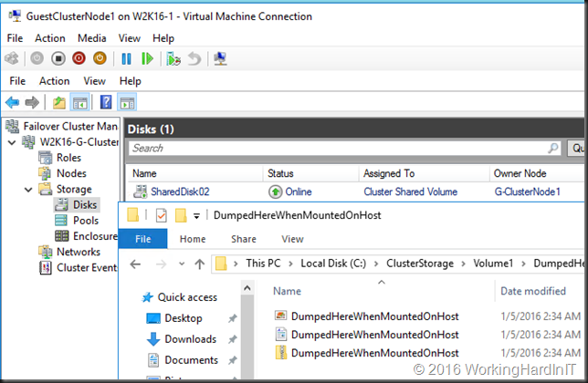
Task: Open Failover Cluster Manager's Action menu
Action: tap(55, 81)
